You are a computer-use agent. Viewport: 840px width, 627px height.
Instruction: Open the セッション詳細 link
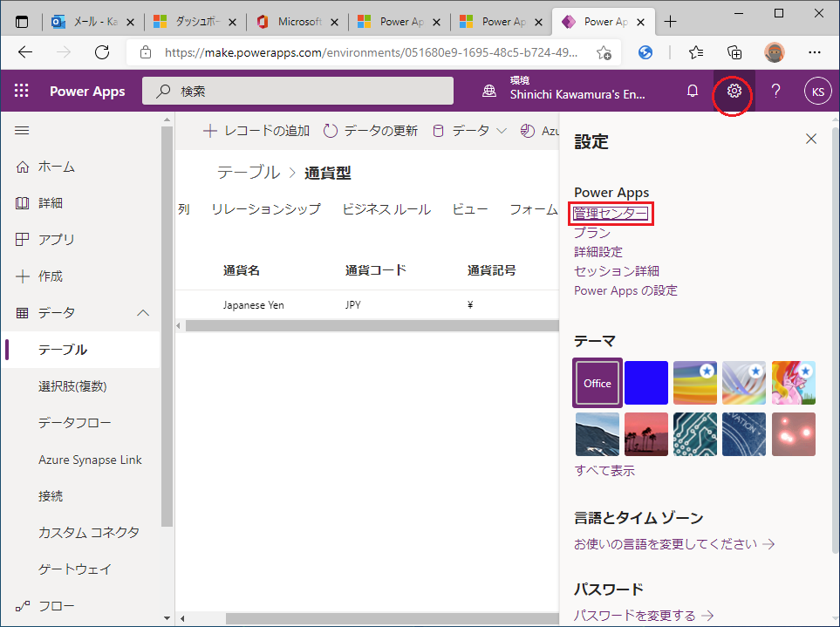tap(617, 271)
